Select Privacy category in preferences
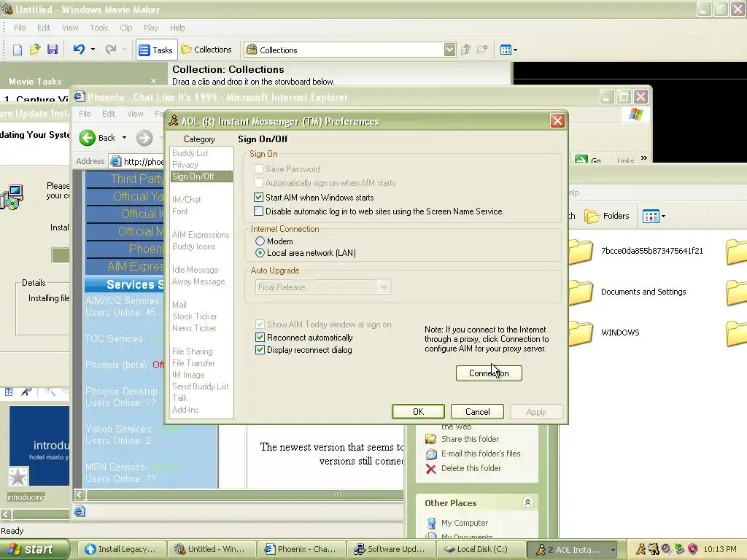Viewport: 747px width, 560px height. click(x=185, y=165)
